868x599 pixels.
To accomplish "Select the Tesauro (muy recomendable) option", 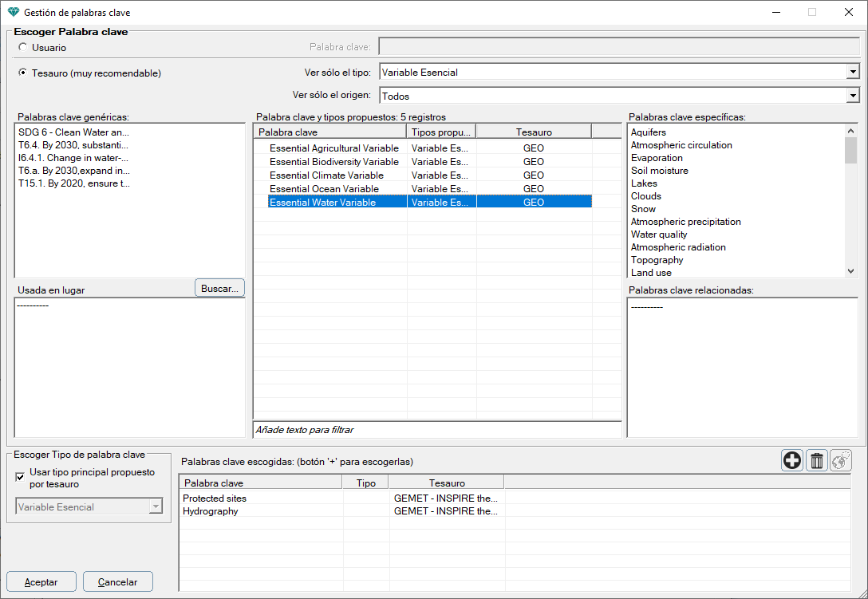I will click(x=22, y=73).
